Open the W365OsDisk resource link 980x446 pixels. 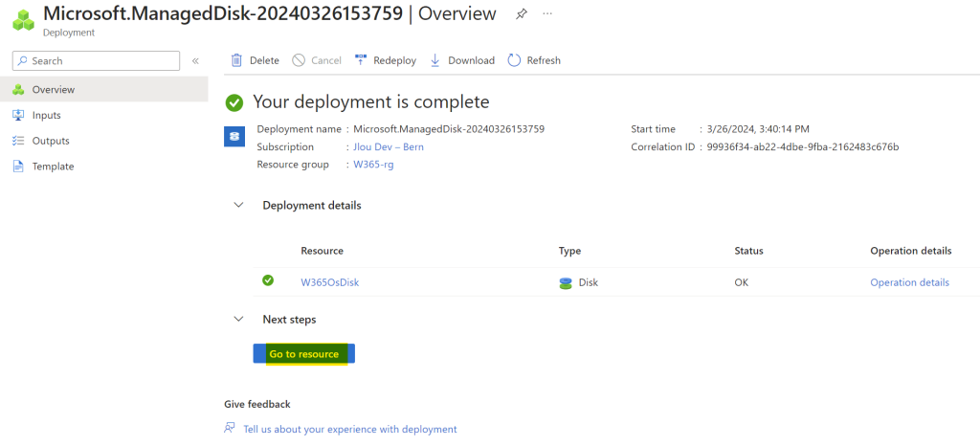330,282
